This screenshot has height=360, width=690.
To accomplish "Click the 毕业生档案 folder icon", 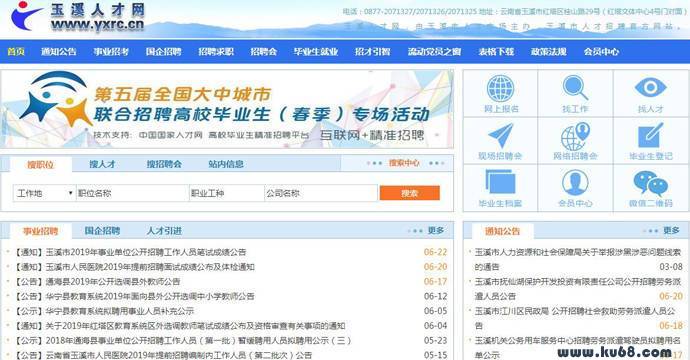I will (x=500, y=182).
